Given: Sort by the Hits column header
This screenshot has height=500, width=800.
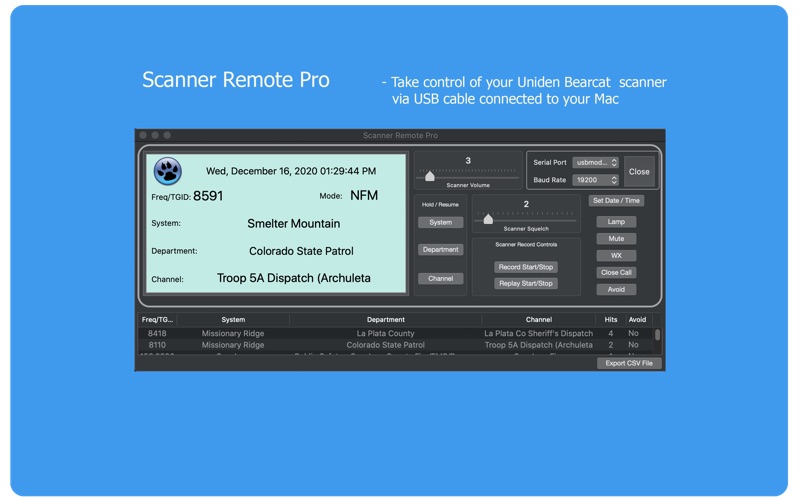Looking at the screenshot, I should [611, 319].
